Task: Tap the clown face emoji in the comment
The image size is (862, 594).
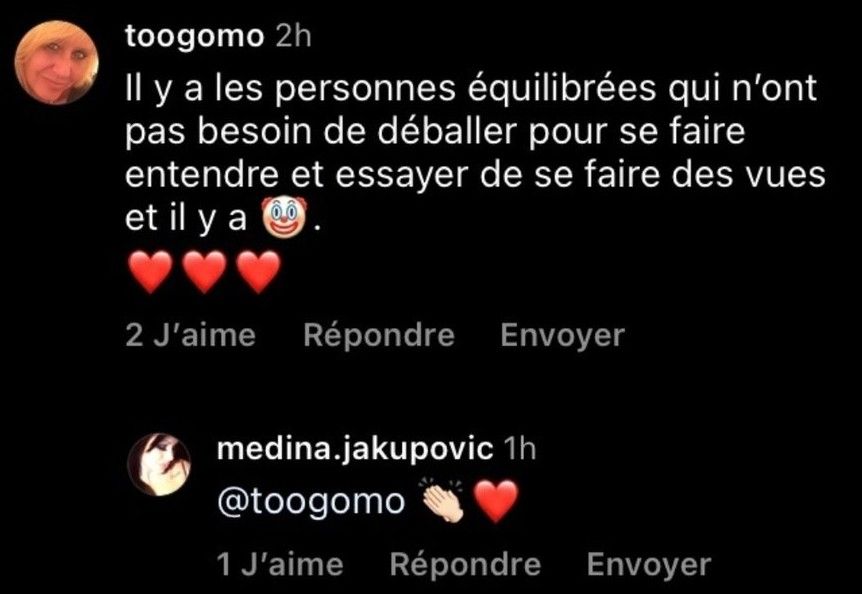Action: (x=283, y=218)
